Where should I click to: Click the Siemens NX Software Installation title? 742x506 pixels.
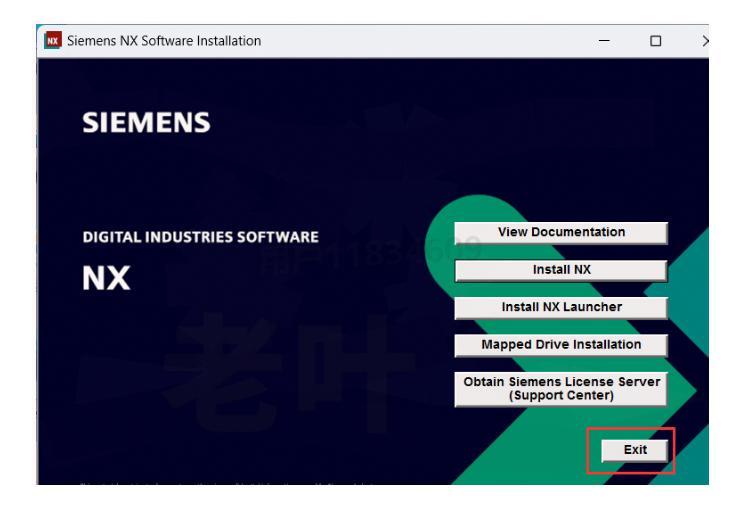(x=164, y=41)
